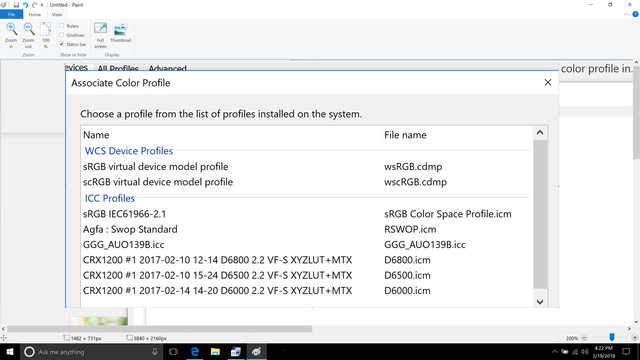Viewport: 640px width, 360px height.
Task: Click the RSWOP.icm file name
Action: [x=410, y=229]
